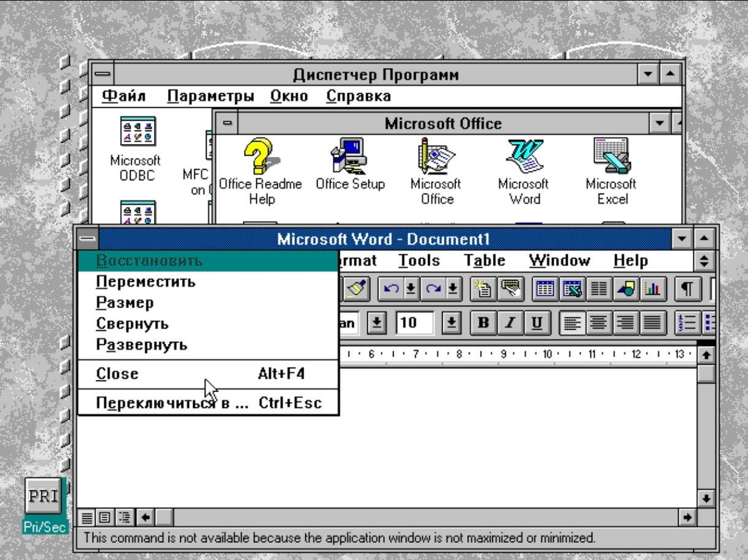The width and height of the screenshot is (748, 560).
Task: Choose Close from the control menu
Action: tap(208, 373)
